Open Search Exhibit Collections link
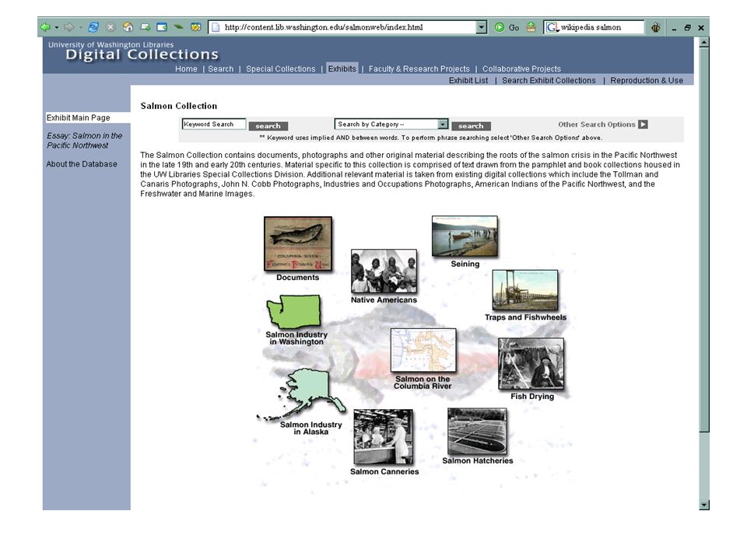Viewport: 747px width, 560px height. coord(549,80)
